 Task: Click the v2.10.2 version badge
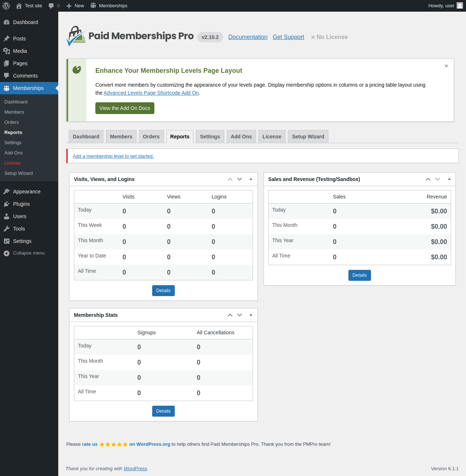pos(210,37)
